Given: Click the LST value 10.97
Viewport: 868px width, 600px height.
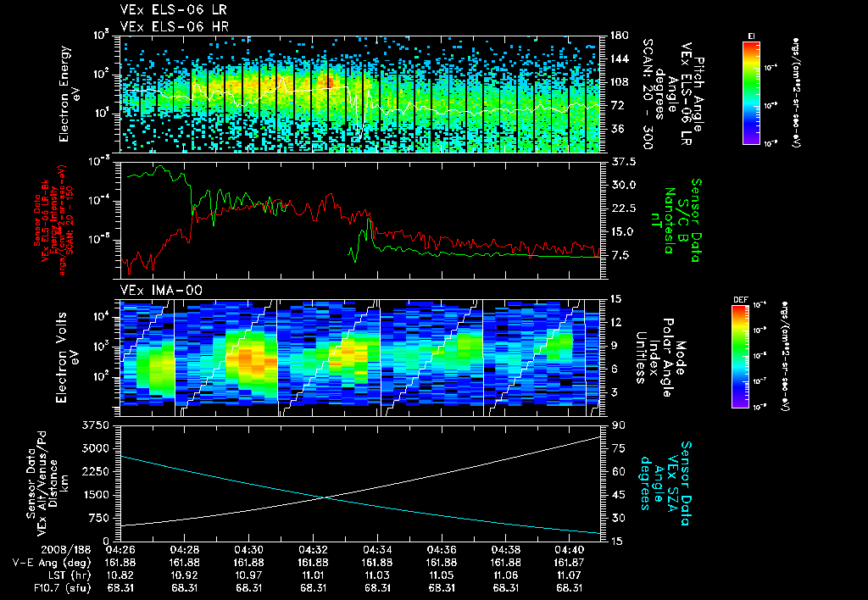Looking at the screenshot, I should pos(248,575).
